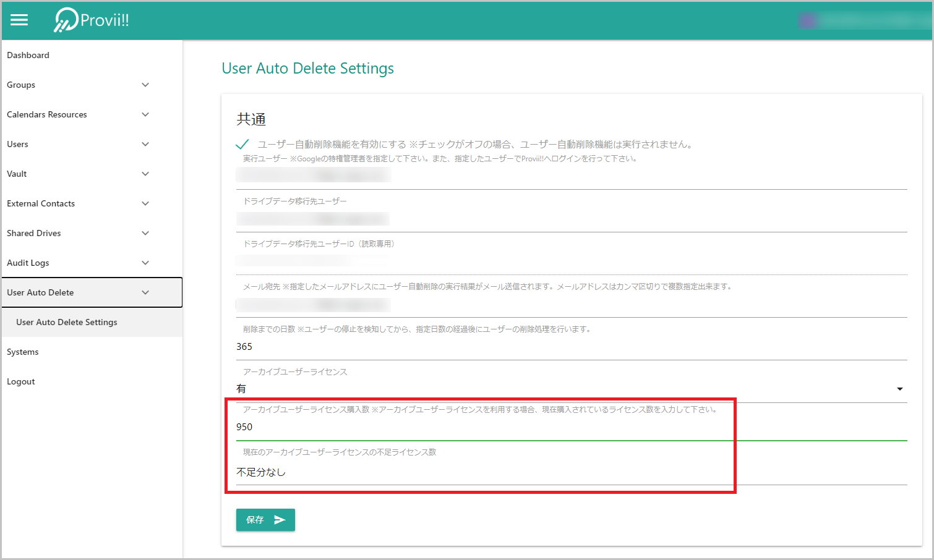Click ドライブデータ移行先ユーザー input field
The height and width of the screenshot is (560, 934).
click(572, 219)
